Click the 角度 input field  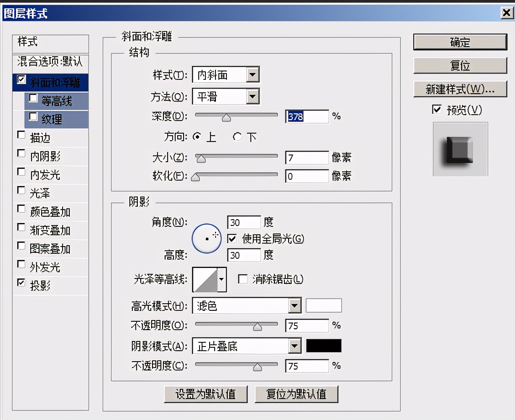[x=244, y=222]
